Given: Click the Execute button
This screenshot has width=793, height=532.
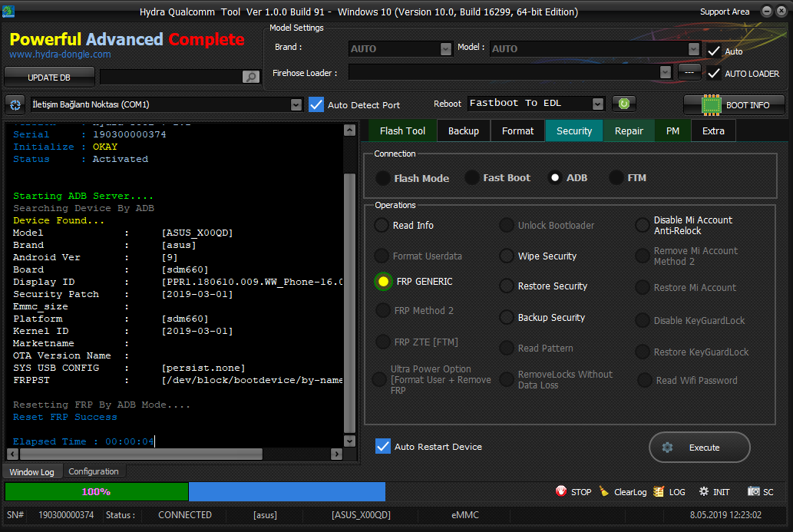Looking at the screenshot, I should point(699,447).
